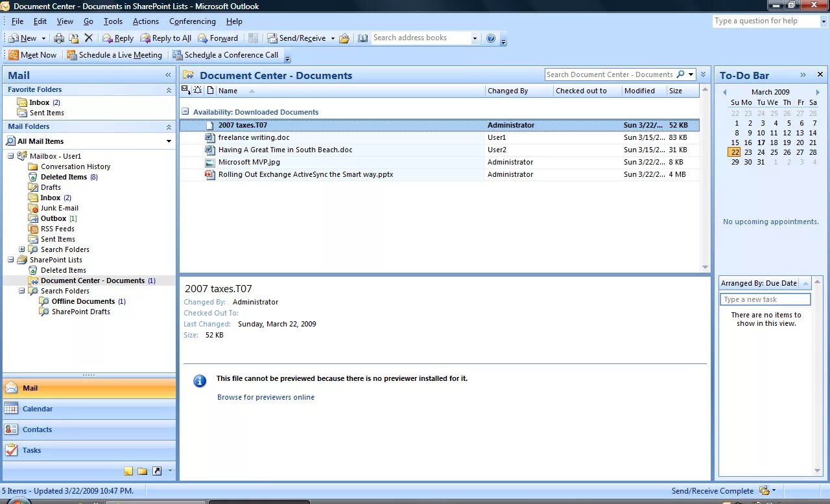This screenshot has height=504, width=830.
Task: Switch to the Calendar pane
Action: (89, 409)
